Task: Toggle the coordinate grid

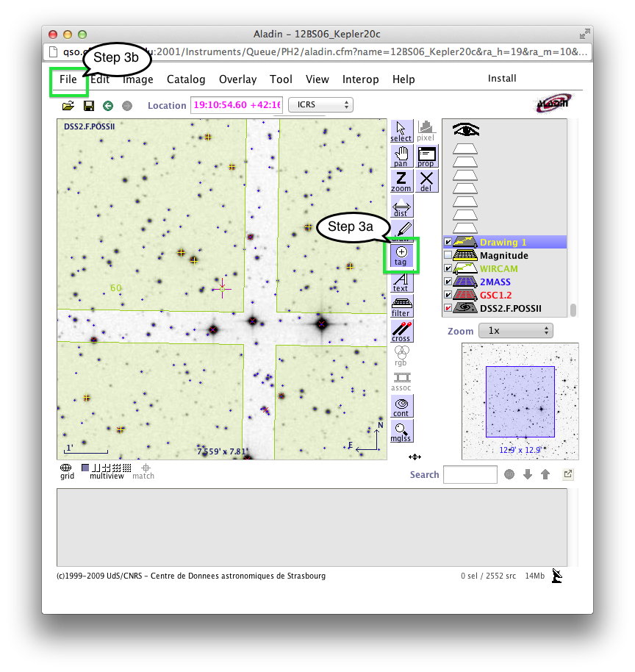Action: [x=66, y=471]
